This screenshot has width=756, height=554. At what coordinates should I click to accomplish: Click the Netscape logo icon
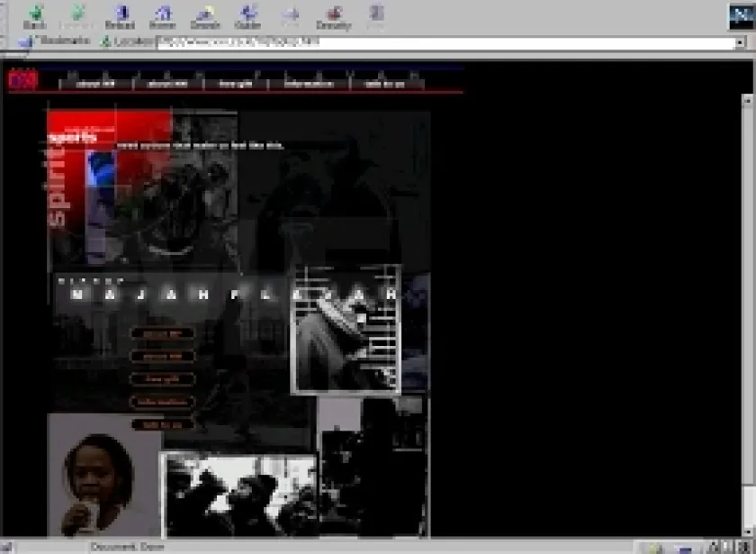[740, 16]
